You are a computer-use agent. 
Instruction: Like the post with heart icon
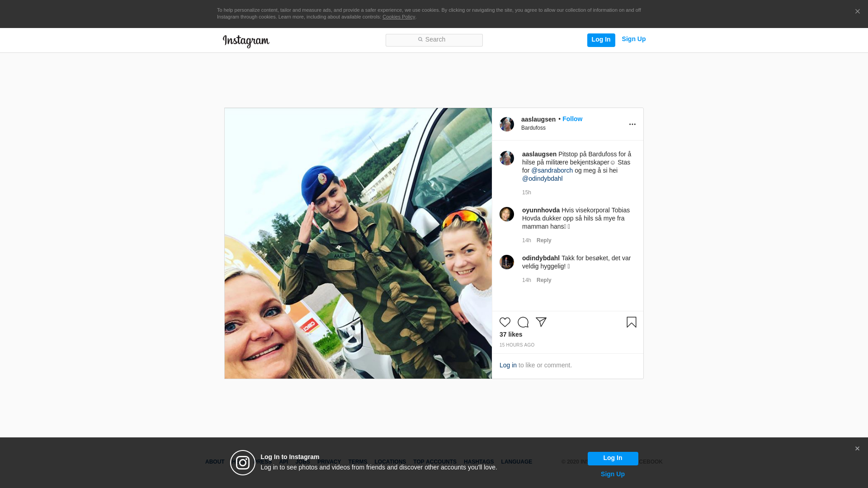click(x=505, y=322)
